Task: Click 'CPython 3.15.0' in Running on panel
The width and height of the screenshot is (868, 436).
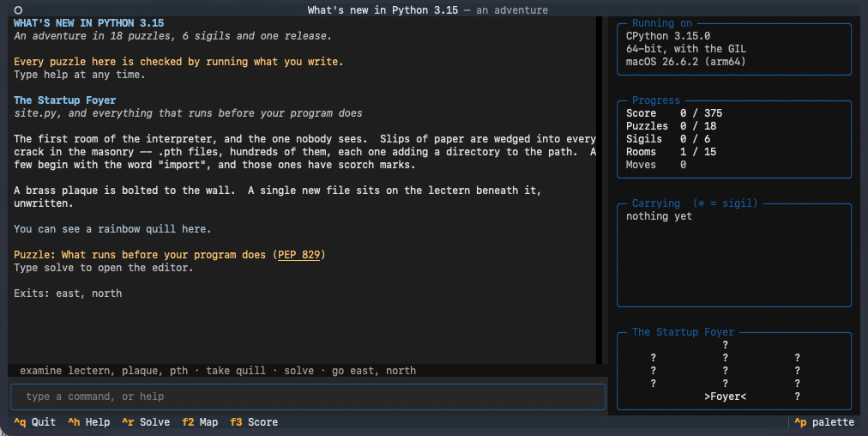Action: 667,36
